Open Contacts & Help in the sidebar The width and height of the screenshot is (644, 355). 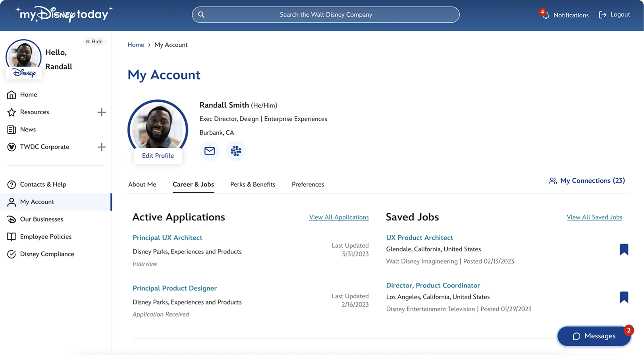(x=43, y=184)
